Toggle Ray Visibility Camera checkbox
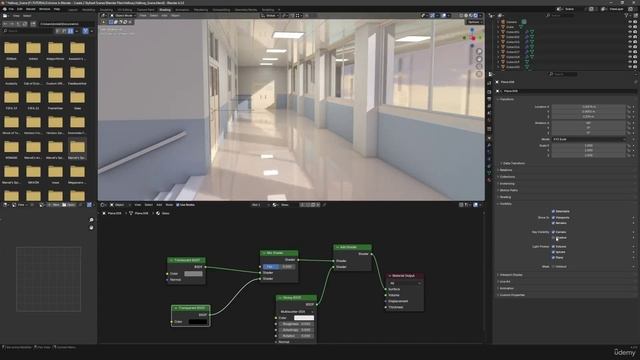The image size is (640, 360). point(553,232)
